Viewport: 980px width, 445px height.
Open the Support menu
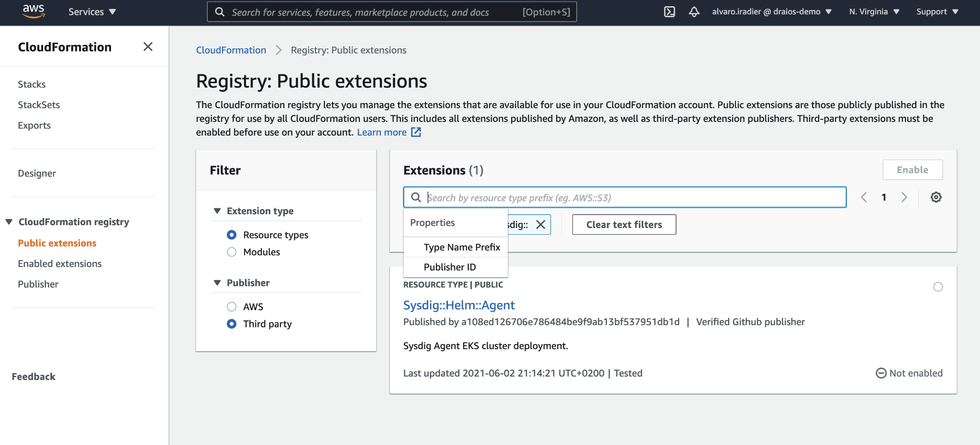pos(937,11)
